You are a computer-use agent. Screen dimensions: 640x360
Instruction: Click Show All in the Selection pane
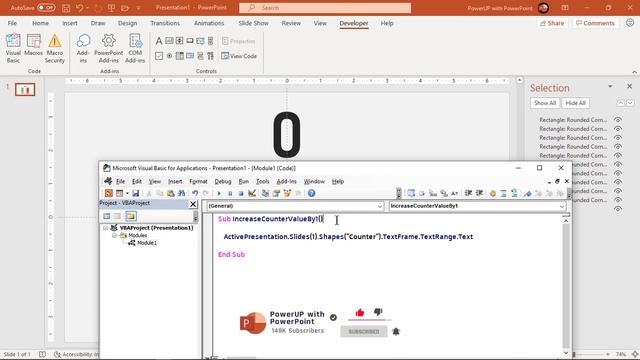(x=545, y=103)
